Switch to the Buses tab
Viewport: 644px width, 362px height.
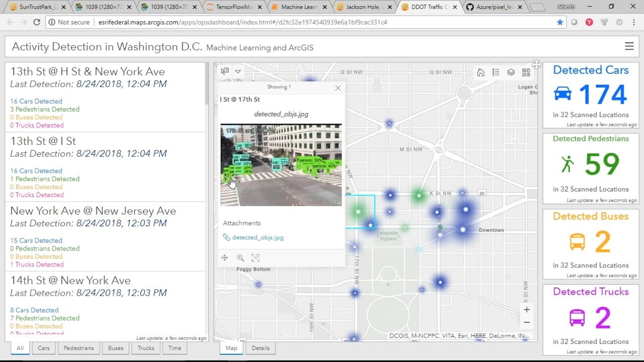(x=115, y=348)
